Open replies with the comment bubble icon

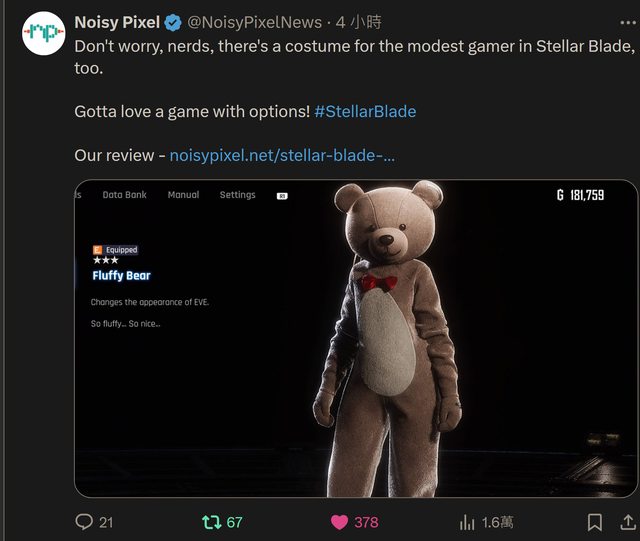[85, 521]
